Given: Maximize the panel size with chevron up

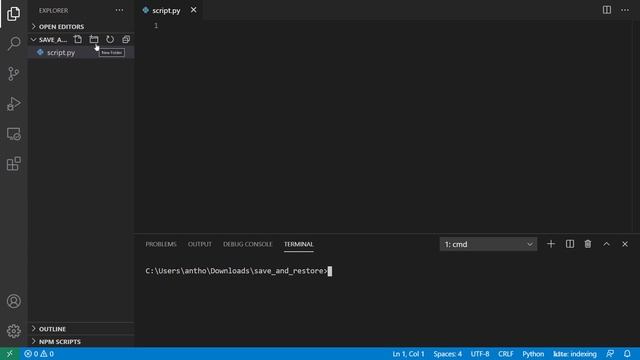Looking at the screenshot, I should pos(607,244).
